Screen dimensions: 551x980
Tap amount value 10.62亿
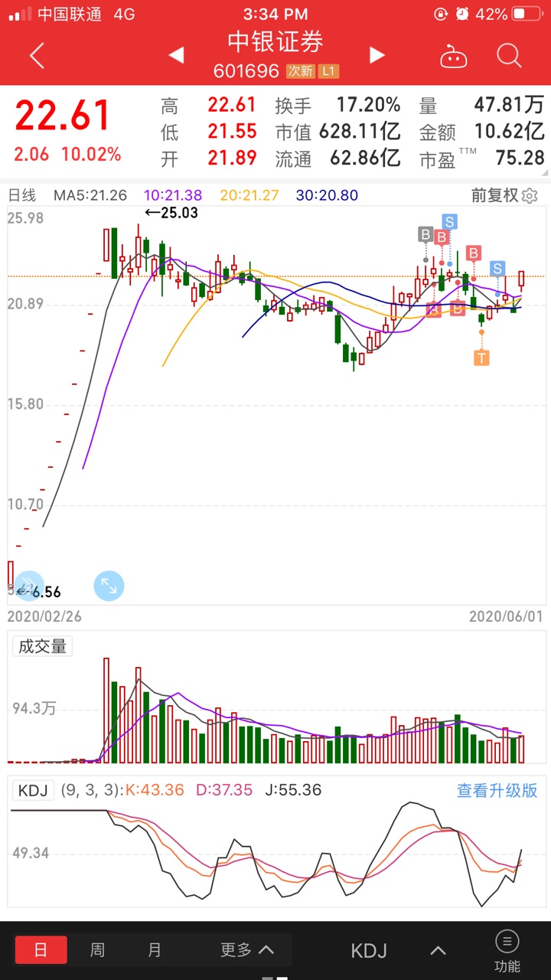tap(510, 132)
